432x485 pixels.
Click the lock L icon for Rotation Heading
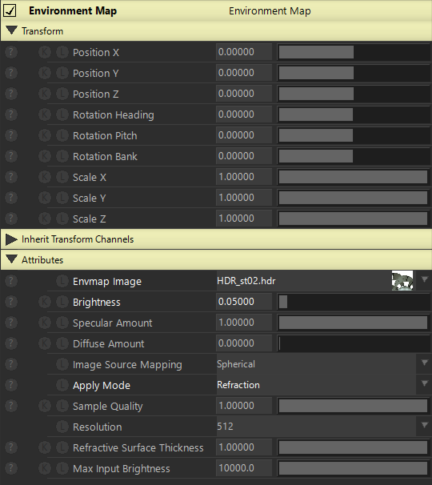62,115
